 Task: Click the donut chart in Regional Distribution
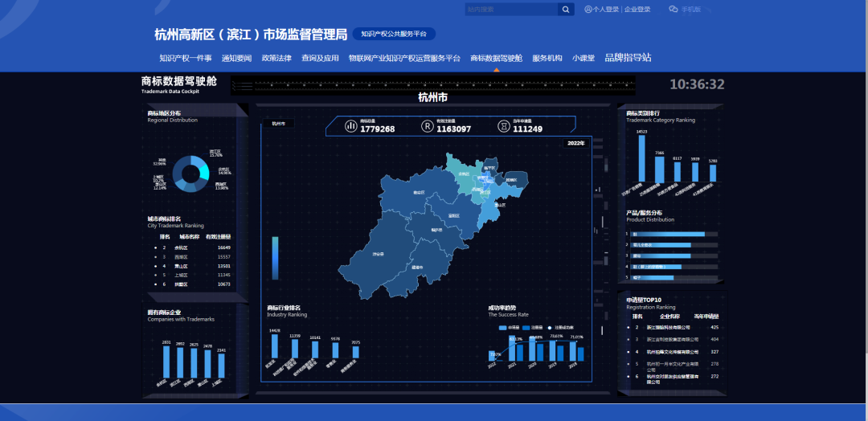[x=191, y=173]
